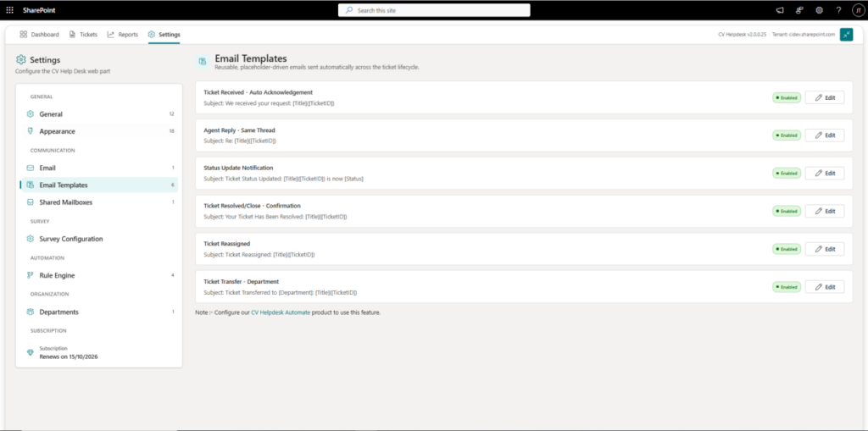Open Appearance settings section
This screenshot has height=431, width=868.
(100, 131)
